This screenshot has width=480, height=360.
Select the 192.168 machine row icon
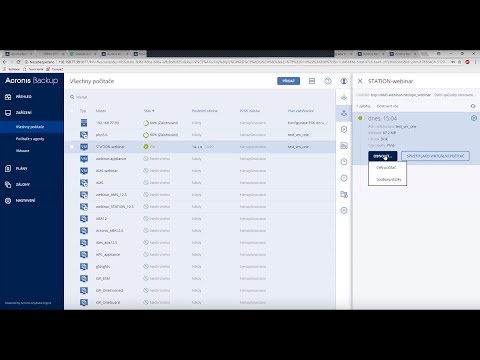(84, 123)
